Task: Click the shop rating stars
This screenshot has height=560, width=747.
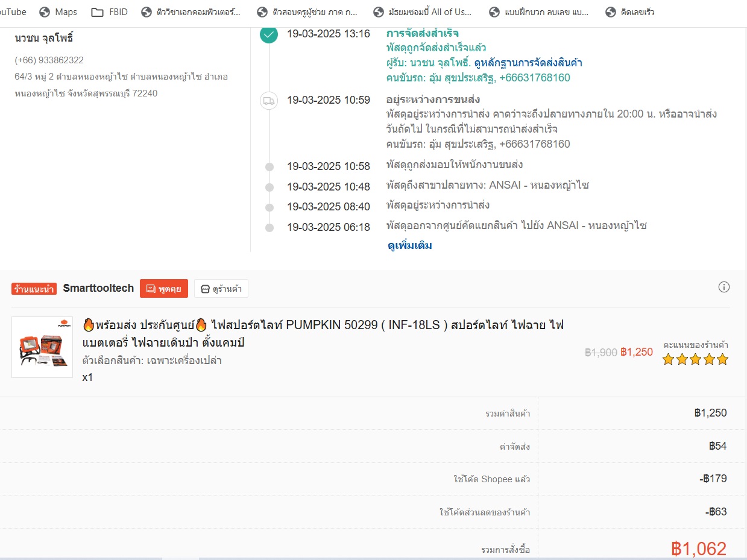Action: 695,360
